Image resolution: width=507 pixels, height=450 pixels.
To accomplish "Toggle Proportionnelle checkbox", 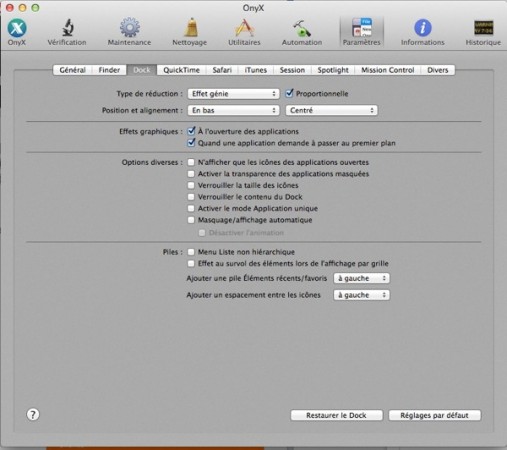I will (x=290, y=93).
